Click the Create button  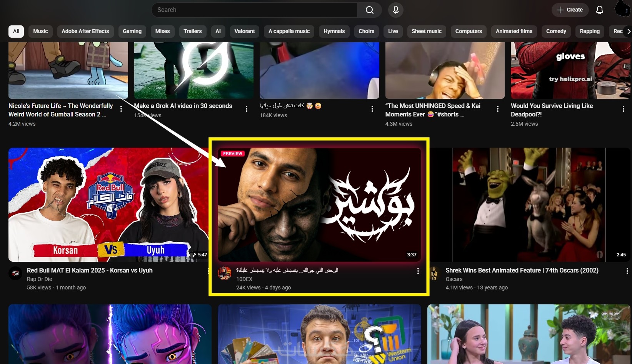pos(570,10)
